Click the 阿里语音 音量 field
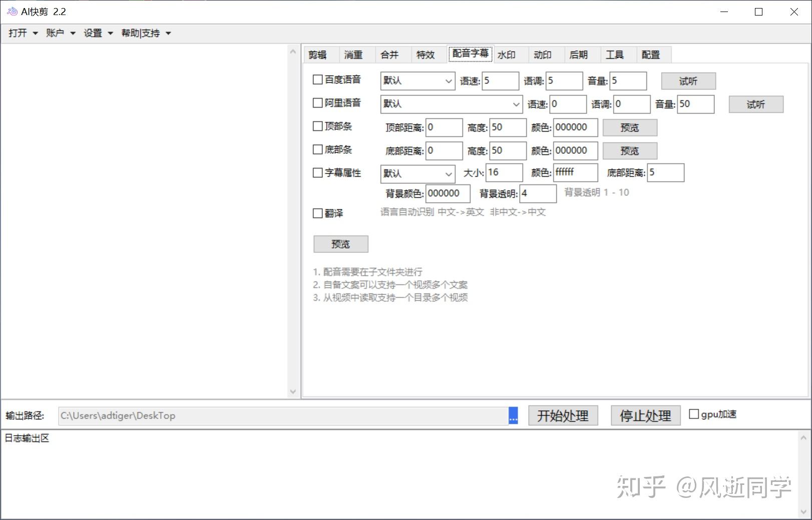This screenshot has height=520, width=812. pyautogui.click(x=696, y=104)
